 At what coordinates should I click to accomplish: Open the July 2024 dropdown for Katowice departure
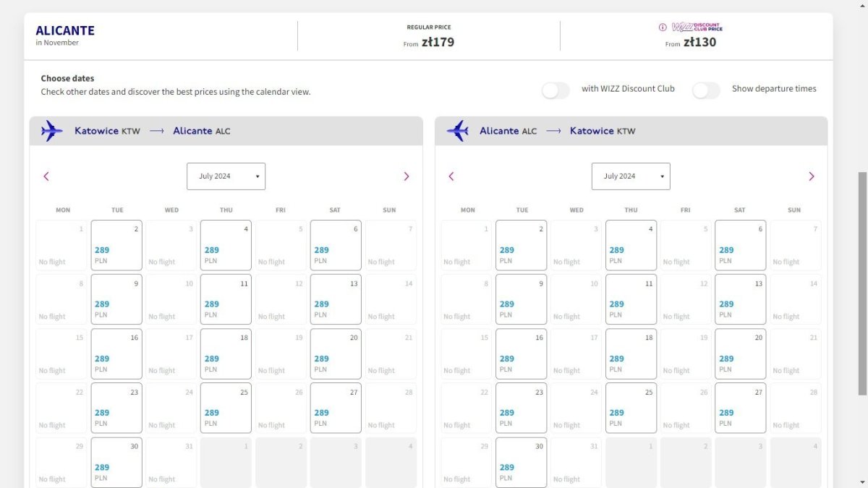point(226,176)
